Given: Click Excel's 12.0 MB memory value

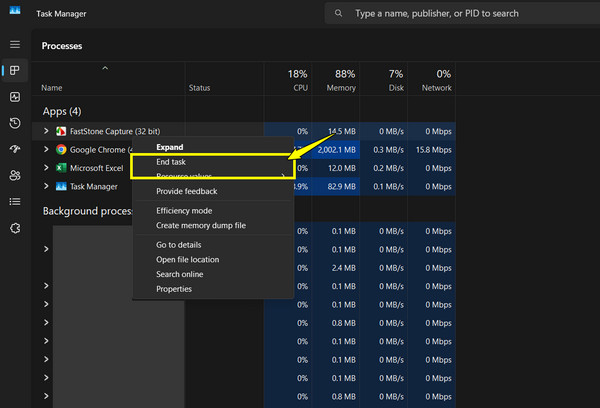Looking at the screenshot, I should pyautogui.click(x=342, y=168).
